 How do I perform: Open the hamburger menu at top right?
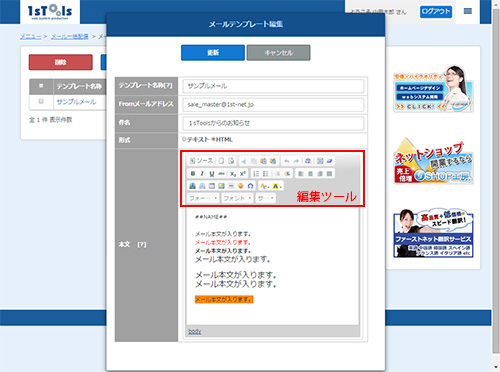pos(468,11)
